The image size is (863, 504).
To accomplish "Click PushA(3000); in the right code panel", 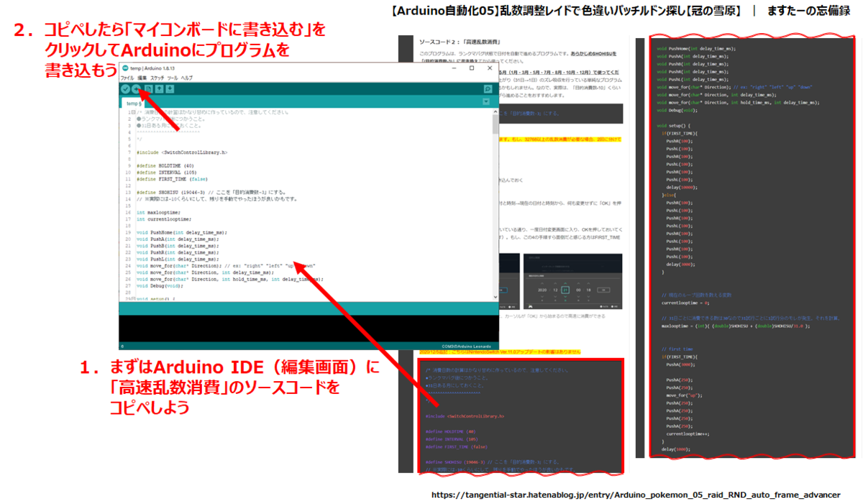I will tap(679, 365).
